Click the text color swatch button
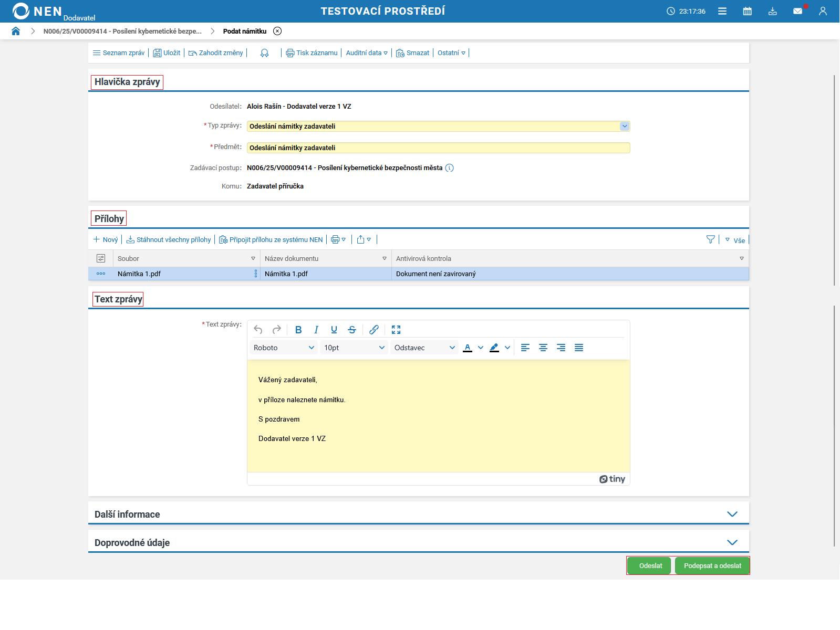Screen dimensions: 840x630 (x=468, y=348)
